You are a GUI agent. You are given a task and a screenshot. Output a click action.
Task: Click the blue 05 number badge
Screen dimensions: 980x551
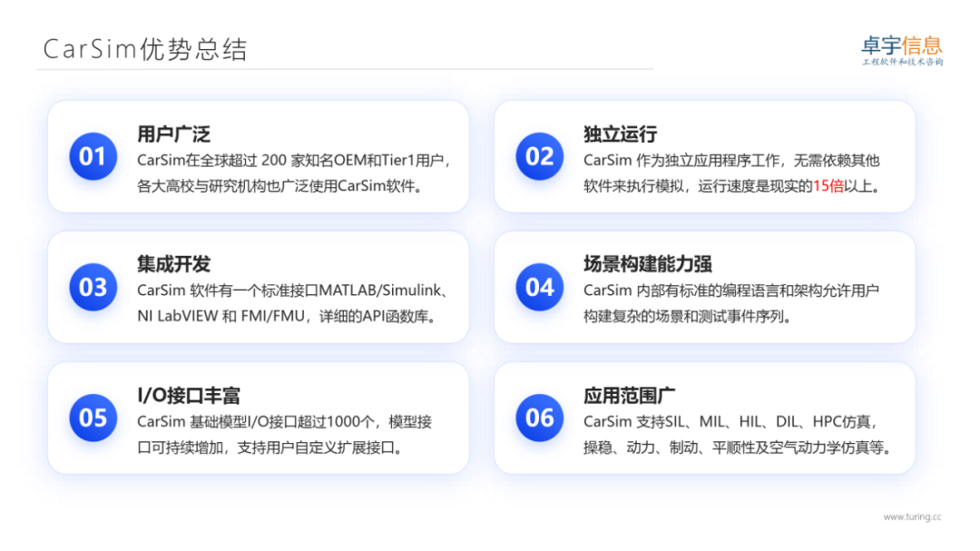(x=93, y=418)
